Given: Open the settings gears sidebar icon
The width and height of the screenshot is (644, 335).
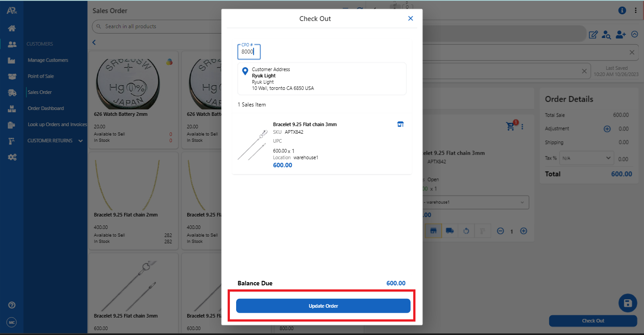Looking at the screenshot, I should [12, 157].
